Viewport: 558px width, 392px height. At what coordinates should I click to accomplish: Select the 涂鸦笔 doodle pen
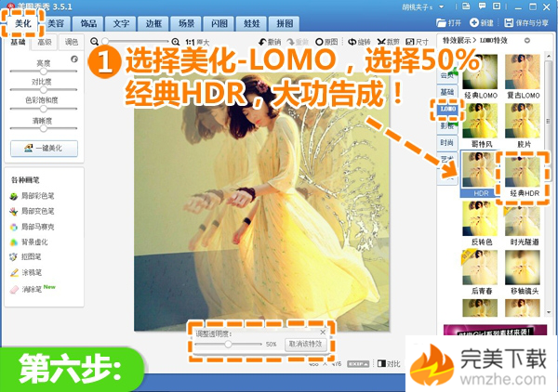(x=26, y=272)
